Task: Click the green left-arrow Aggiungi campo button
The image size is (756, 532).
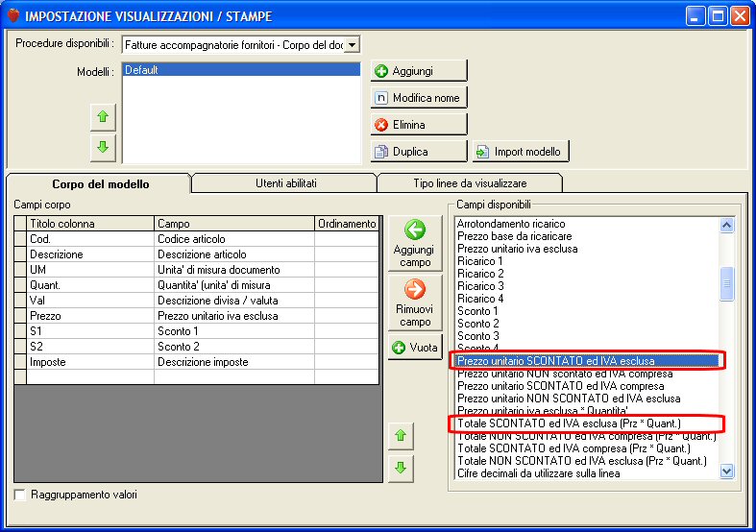Action: (415, 243)
